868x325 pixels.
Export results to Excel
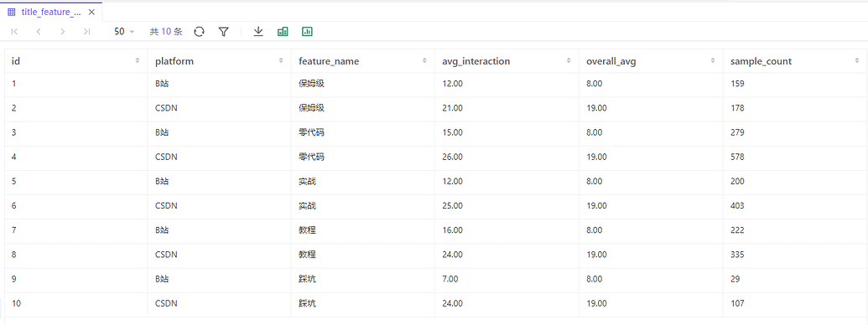click(283, 32)
